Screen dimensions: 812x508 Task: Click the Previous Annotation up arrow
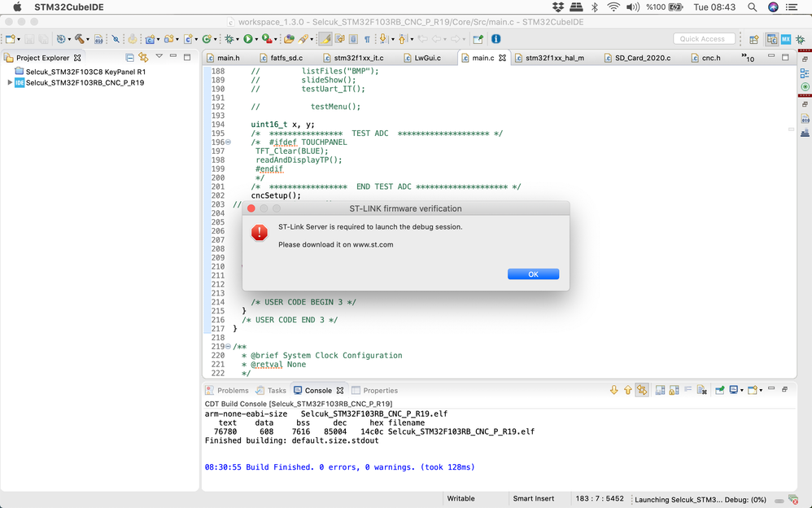tap(403, 39)
